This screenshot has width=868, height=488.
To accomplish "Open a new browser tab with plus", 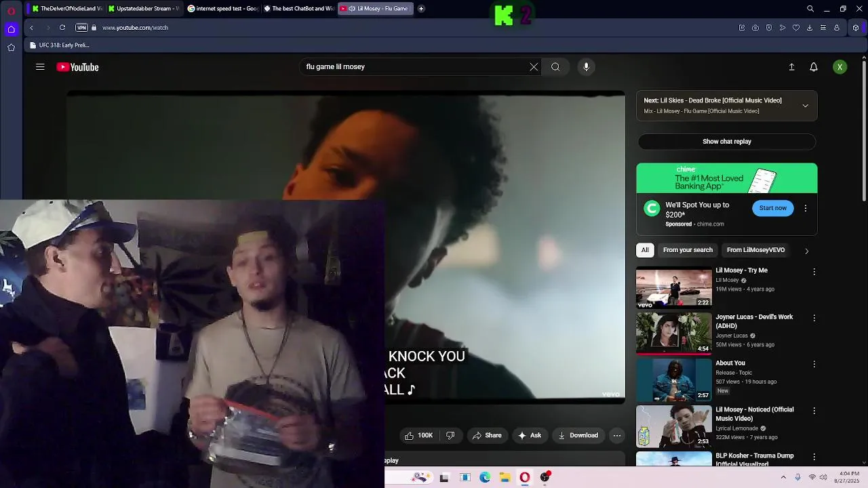I will coord(421,9).
